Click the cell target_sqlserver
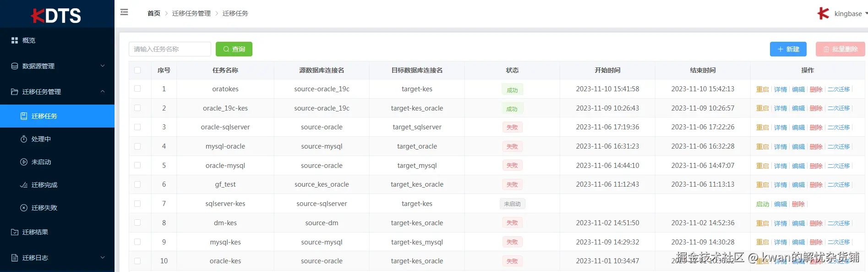This screenshot has width=868, height=272. (417, 127)
